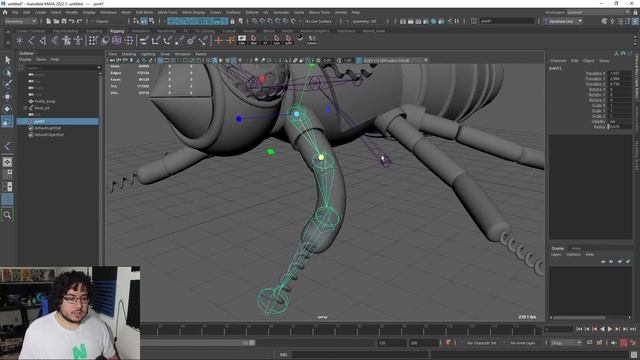Toggle the lock selection padlock icon

coord(233,21)
